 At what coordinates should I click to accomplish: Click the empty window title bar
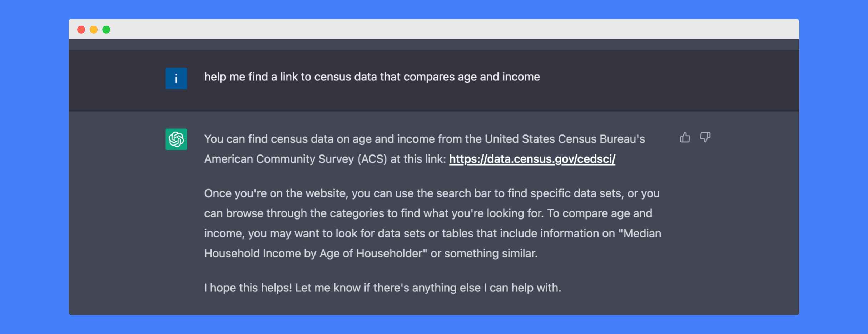pyautogui.click(x=429, y=29)
